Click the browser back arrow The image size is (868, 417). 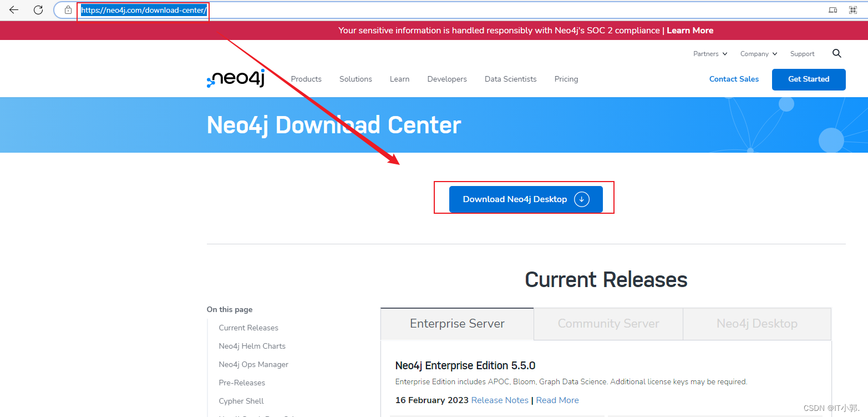14,10
